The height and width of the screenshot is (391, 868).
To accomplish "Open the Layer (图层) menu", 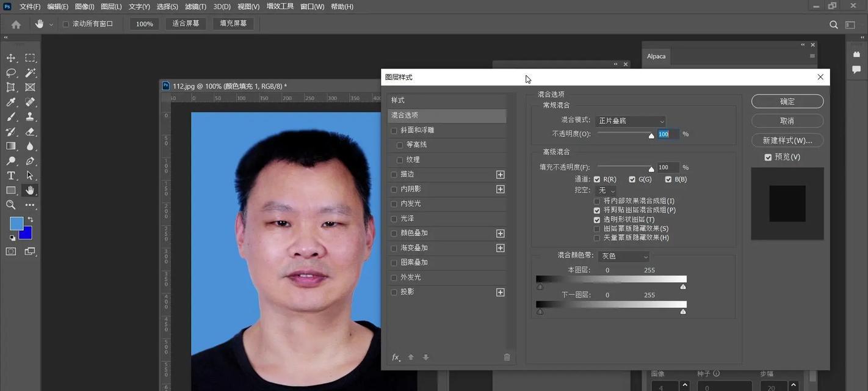I will (x=111, y=7).
